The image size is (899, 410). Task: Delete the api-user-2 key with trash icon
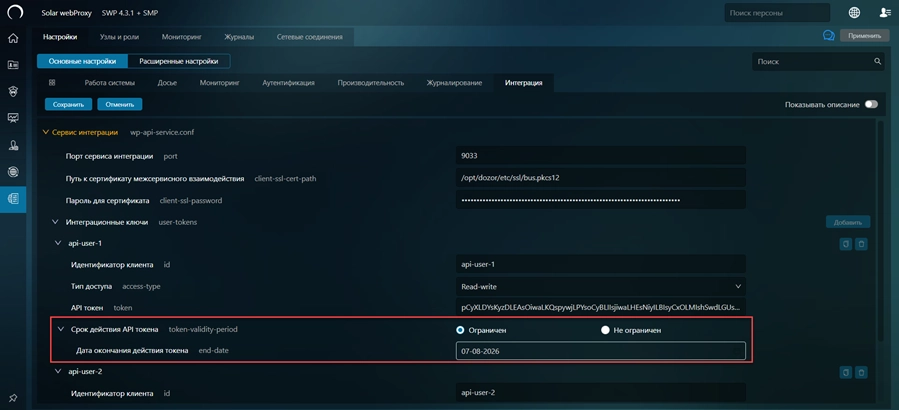861,372
